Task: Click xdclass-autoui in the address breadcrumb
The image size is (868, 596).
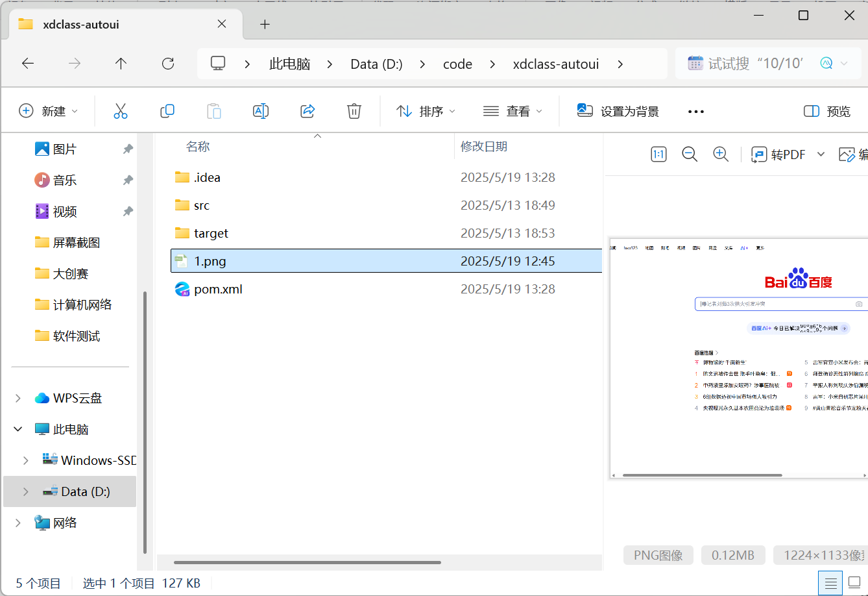Action: pos(556,64)
